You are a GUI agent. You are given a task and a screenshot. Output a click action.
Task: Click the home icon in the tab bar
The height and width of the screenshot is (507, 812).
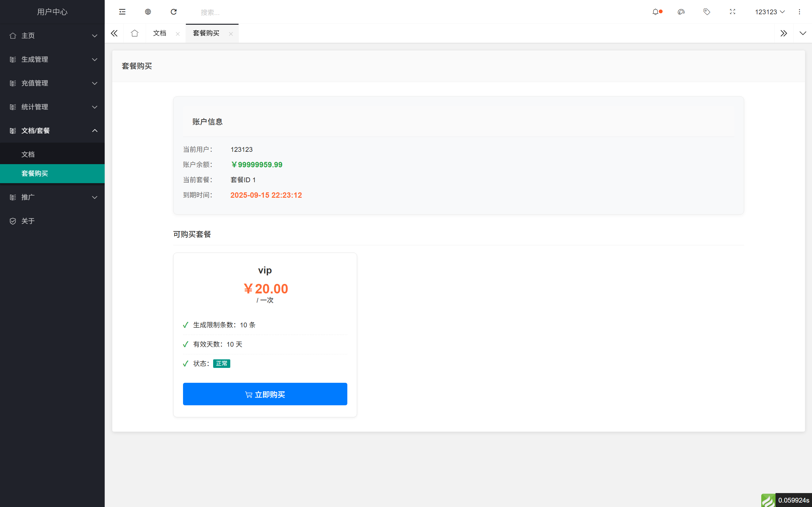click(x=134, y=33)
